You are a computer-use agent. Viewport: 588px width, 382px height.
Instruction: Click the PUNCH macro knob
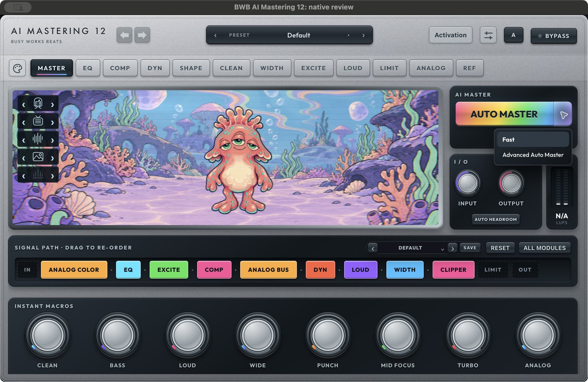pos(328,335)
